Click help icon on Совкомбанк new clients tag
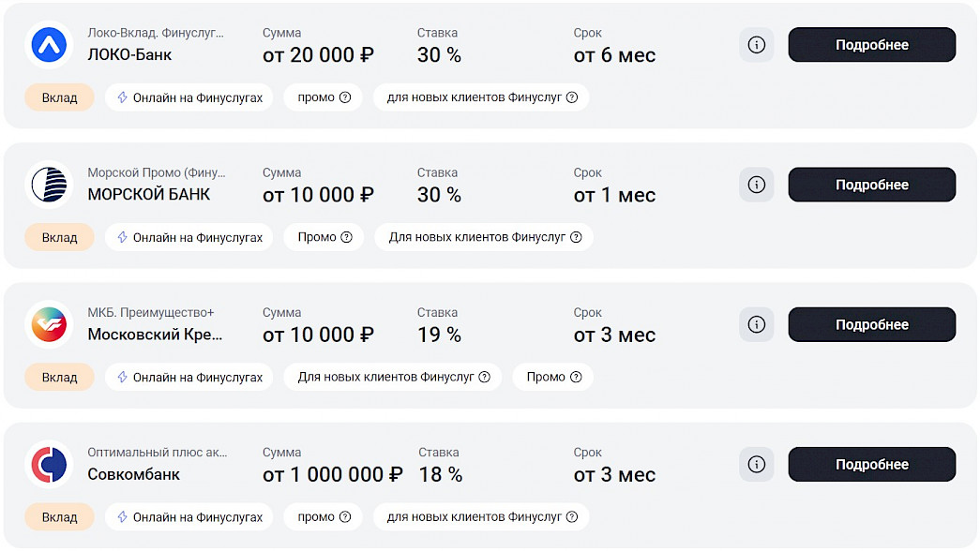This screenshot has width=980, height=551. coord(572,516)
